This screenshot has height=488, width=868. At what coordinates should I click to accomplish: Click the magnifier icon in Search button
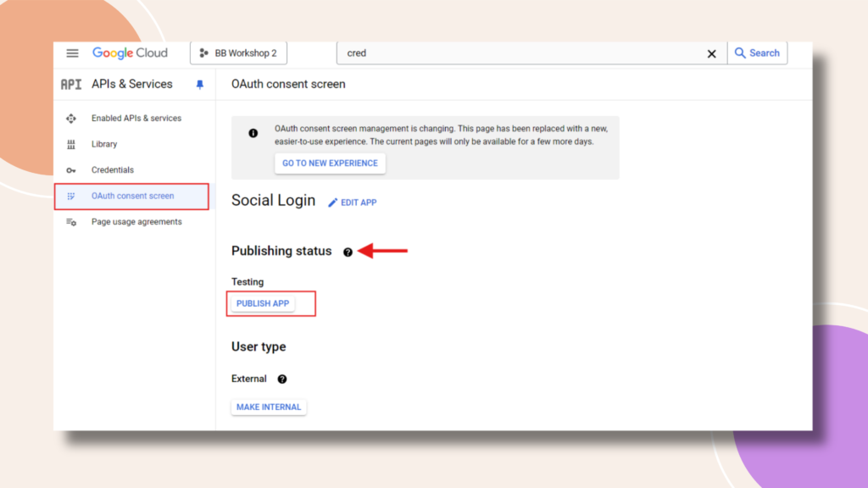click(739, 53)
